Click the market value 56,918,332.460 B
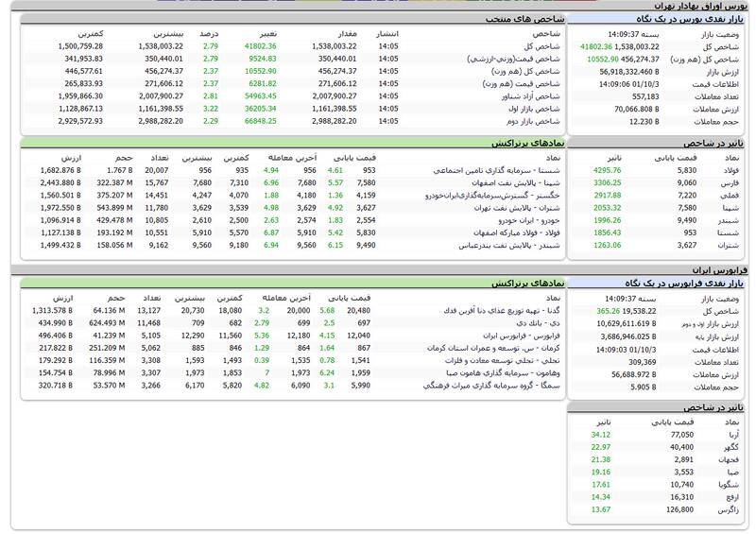The height and width of the screenshot is (534, 756). pos(629,72)
